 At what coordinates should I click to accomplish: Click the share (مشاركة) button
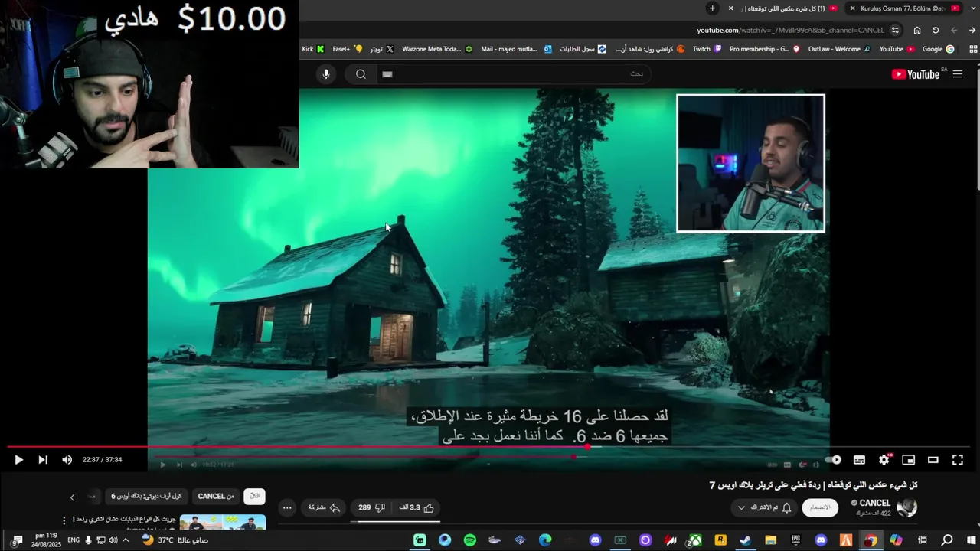[x=324, y=507]
